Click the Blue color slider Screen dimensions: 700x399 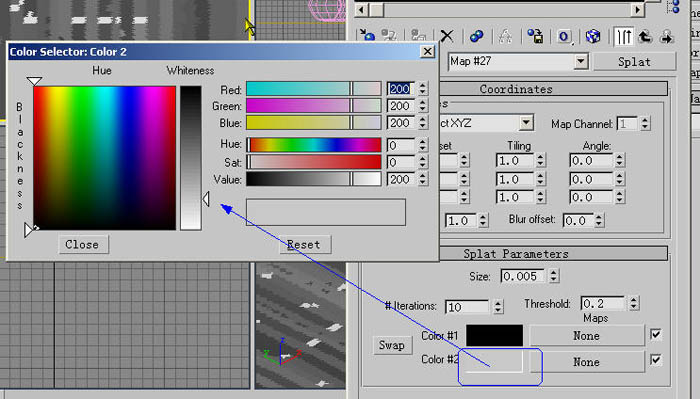(314, 123)
